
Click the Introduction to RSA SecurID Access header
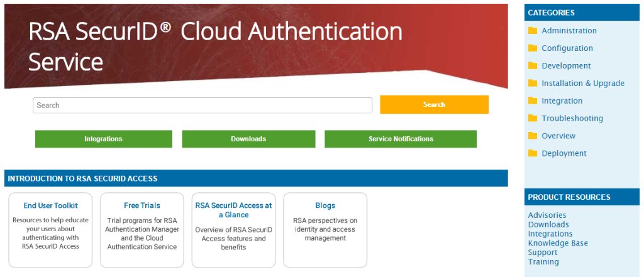point(257,178)
